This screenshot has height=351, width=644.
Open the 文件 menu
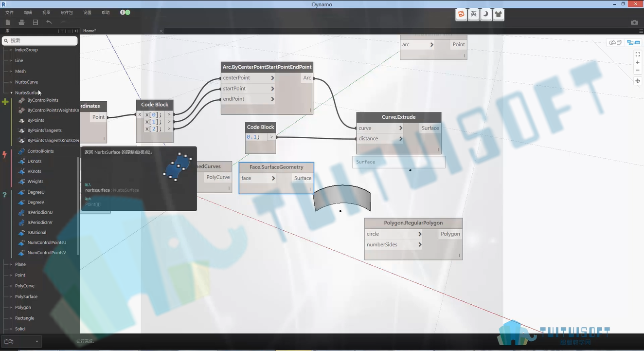coord(9,12)
